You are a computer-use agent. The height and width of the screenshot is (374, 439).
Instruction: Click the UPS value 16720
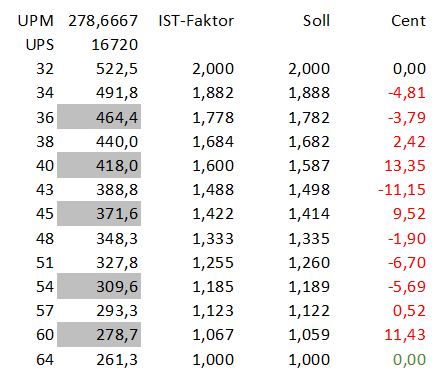pyautogui.click(x=115, y=45)
